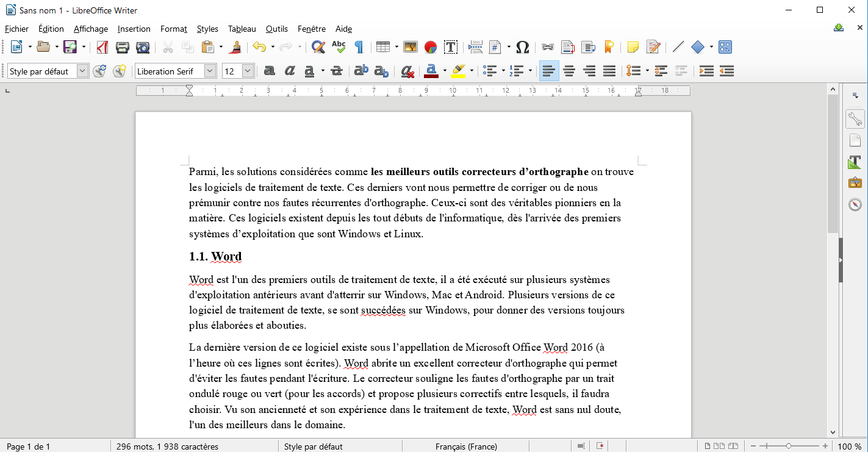Viewport: 868px width, 452px height.
Task: Click the vertical scrollbar thumb
Action: [x=833, y=163]
